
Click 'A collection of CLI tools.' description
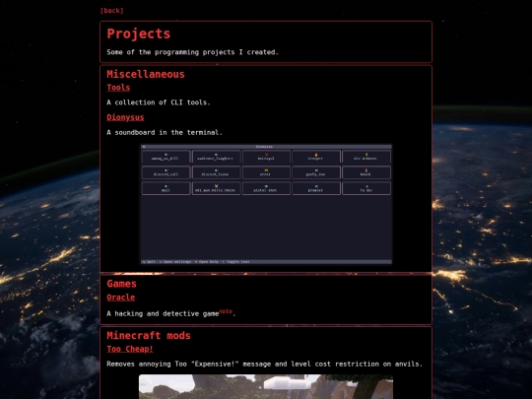click(x=159, y=102)
